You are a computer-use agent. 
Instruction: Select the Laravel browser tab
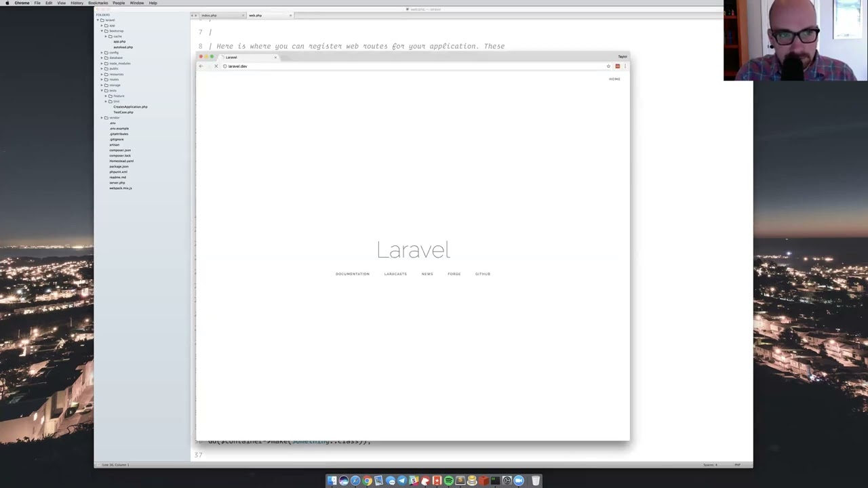pos(249,57)
